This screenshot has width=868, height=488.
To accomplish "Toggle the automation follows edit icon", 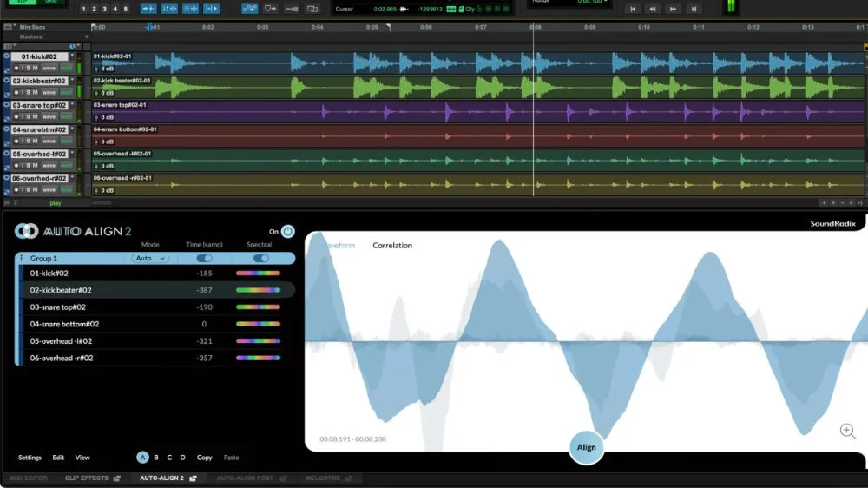I will coord(250,9).
